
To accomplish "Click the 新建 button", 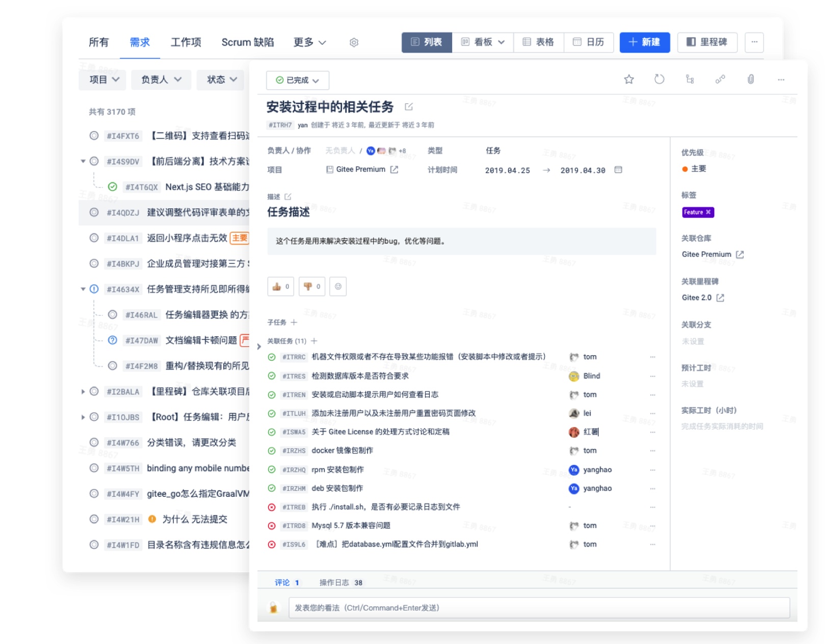I will pos(644,42).
